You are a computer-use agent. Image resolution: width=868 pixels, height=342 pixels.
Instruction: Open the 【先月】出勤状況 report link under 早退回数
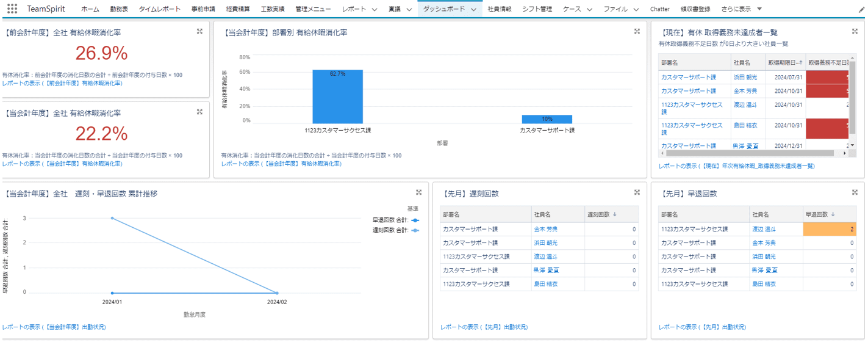703,327
